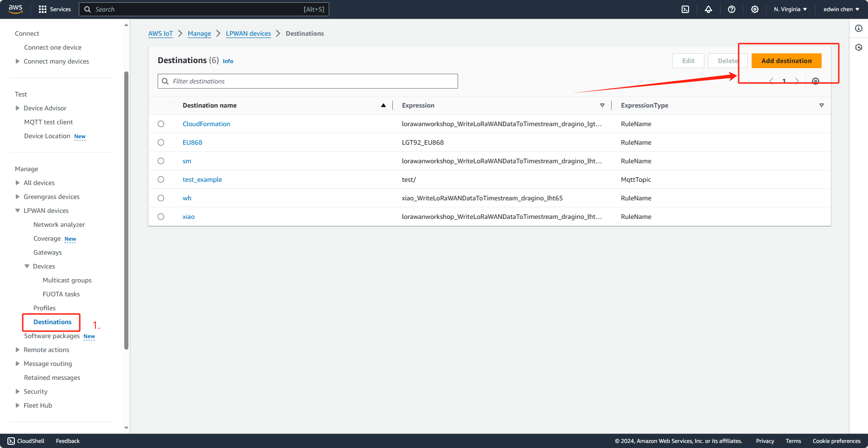Image resolution: width=868 pixels, height=448 pixels.
Task: Open Connect one device page
Action: [x=53, y=47]
